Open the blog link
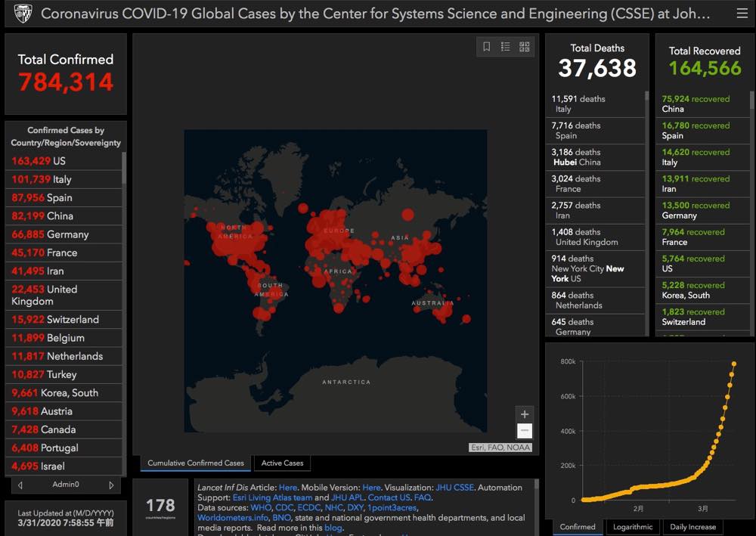The image size is (756, 536). click(333, 528)
